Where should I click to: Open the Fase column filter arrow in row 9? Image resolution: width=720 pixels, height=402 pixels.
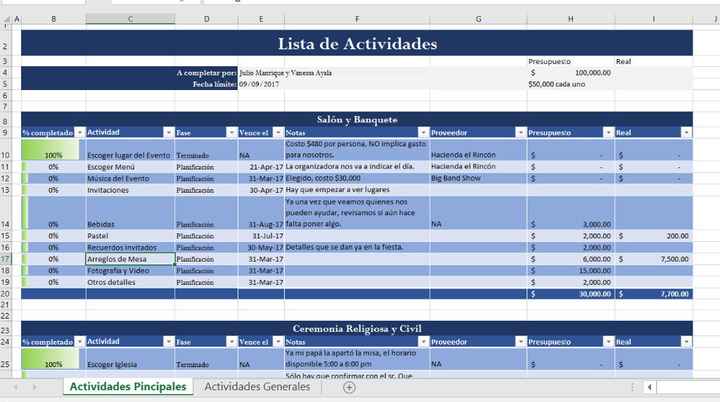click(x=231, y=132)
